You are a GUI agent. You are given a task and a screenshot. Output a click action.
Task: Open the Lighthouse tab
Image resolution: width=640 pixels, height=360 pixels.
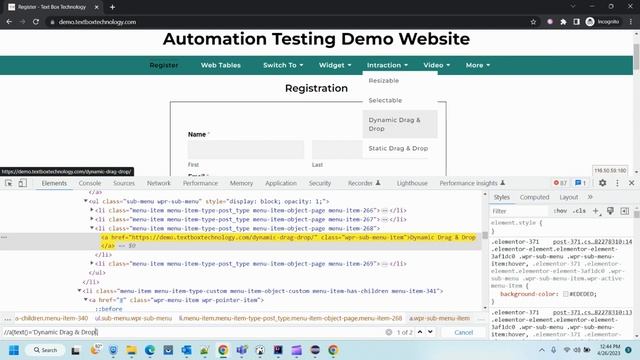(x=412, y=183)
